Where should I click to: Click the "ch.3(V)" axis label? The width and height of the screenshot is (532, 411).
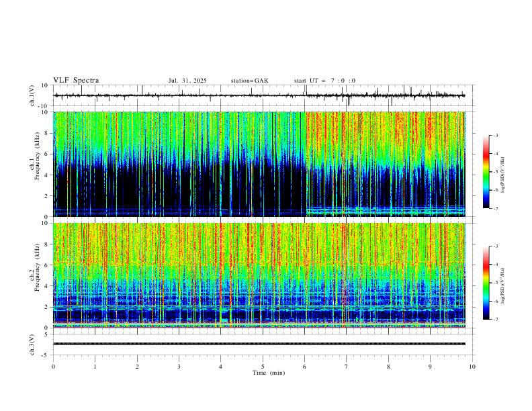(32, 345)
